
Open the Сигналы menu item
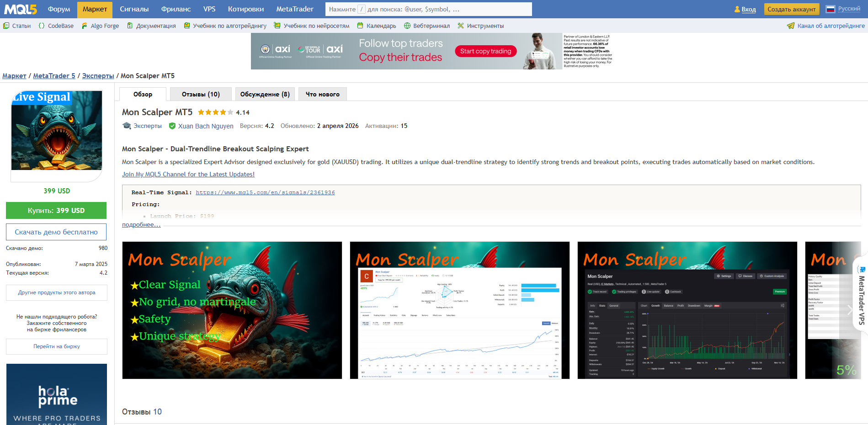pos(134,9)
